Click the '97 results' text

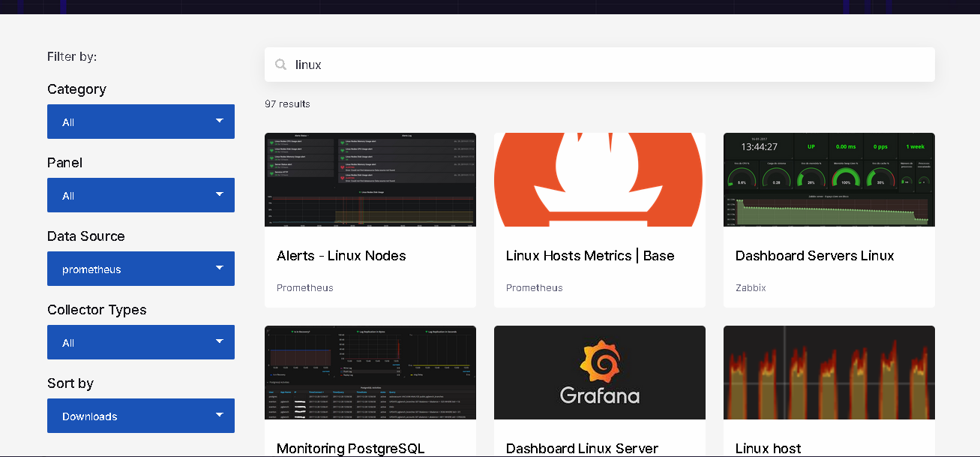tap(287, 104)
